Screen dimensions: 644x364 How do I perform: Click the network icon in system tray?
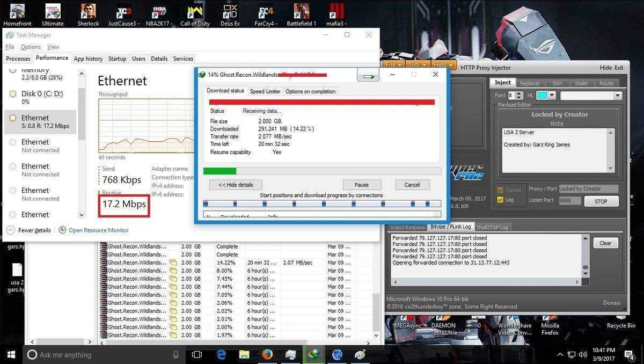tap(571, 354)
